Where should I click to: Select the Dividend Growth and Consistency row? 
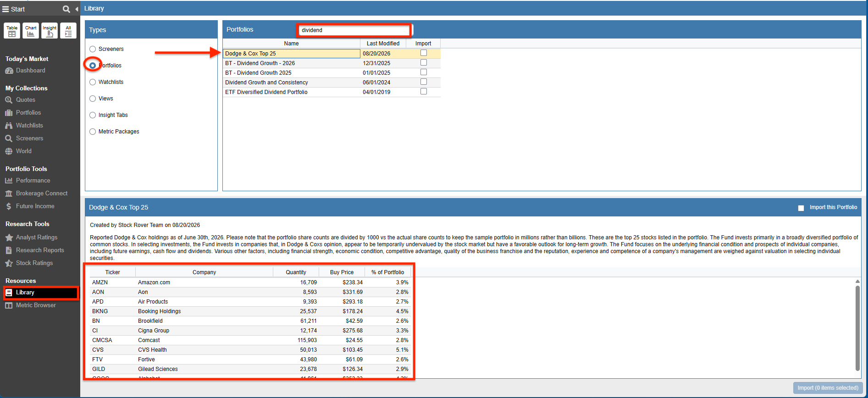tap(332, 83)
